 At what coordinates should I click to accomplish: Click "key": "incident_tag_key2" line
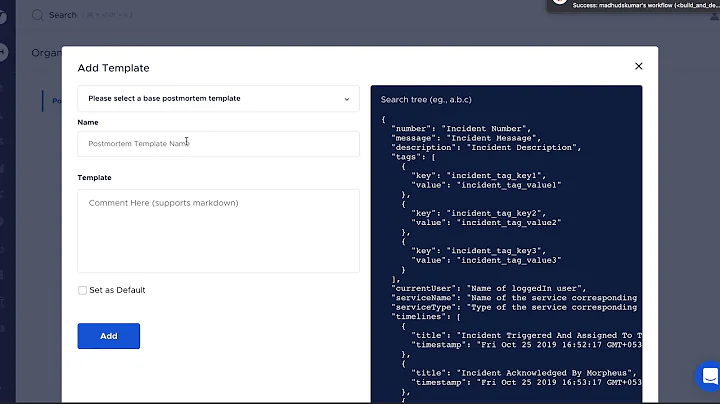coord(478,213)
